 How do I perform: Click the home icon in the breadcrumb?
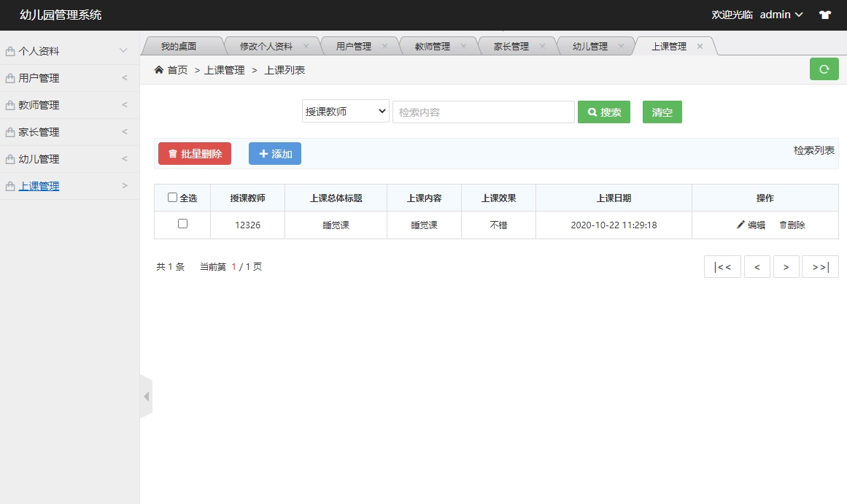coord(158,70)
